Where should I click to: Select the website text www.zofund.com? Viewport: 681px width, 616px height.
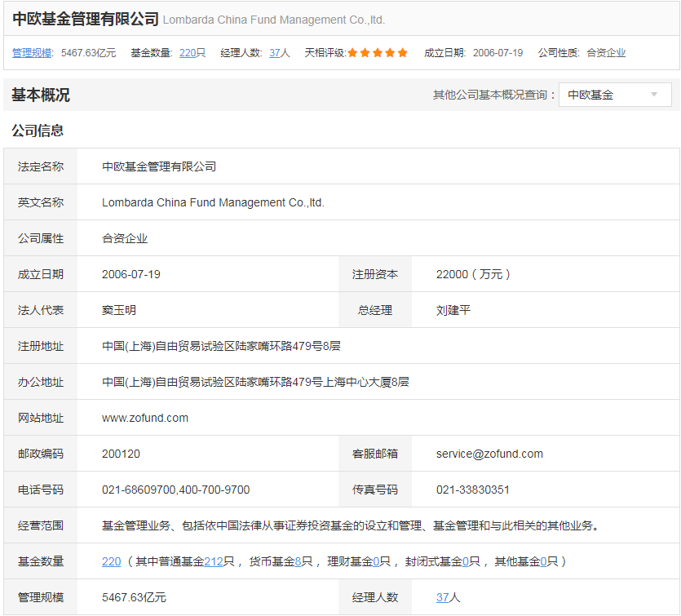coord(145,418)
